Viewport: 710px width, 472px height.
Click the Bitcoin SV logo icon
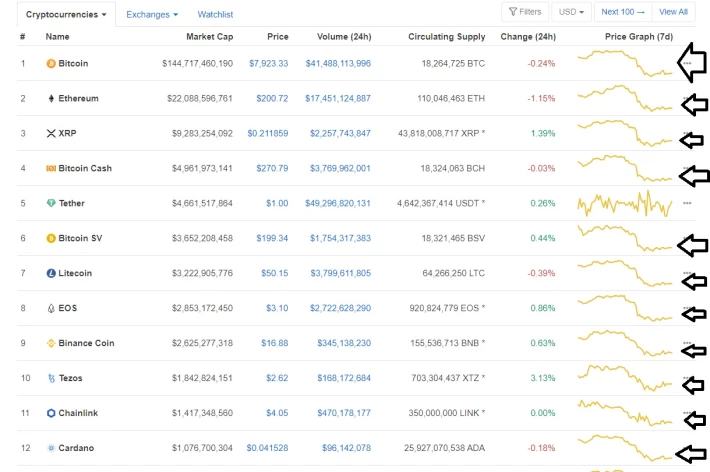pos(51,238)
